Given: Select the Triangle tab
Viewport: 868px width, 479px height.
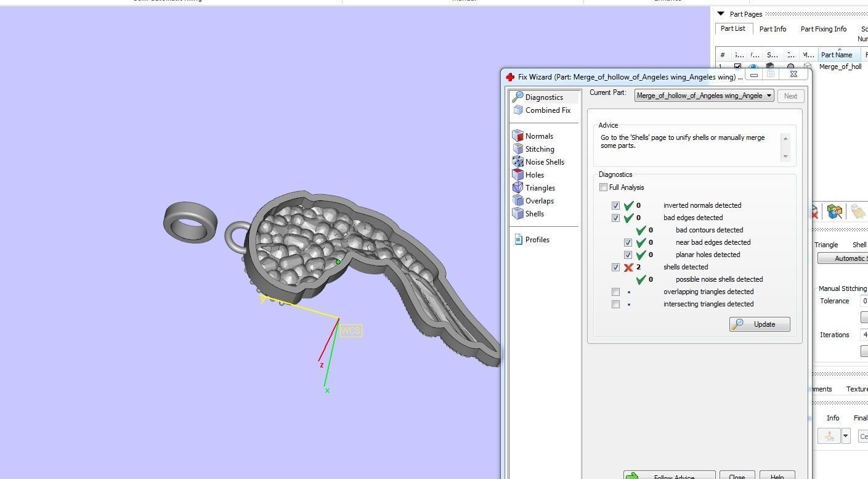Looking at the screenshot, I should 826,245.
